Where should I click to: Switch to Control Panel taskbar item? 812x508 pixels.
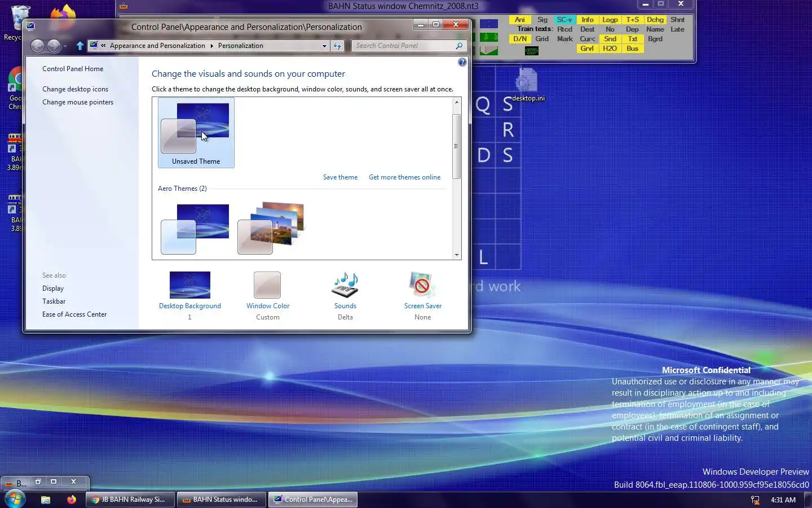(x=313, y=500)
